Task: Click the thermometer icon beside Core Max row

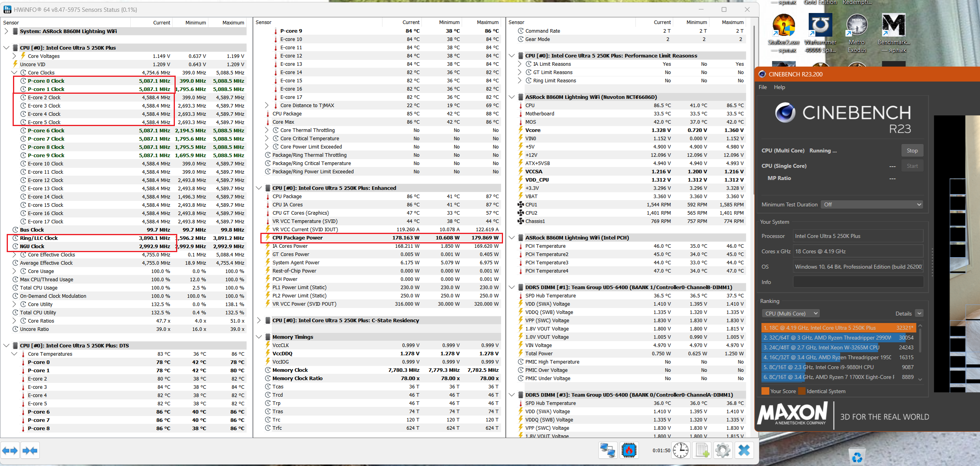Action: point(268,122)
